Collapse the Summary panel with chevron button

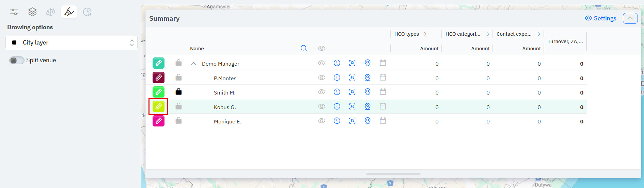(630, 18)
